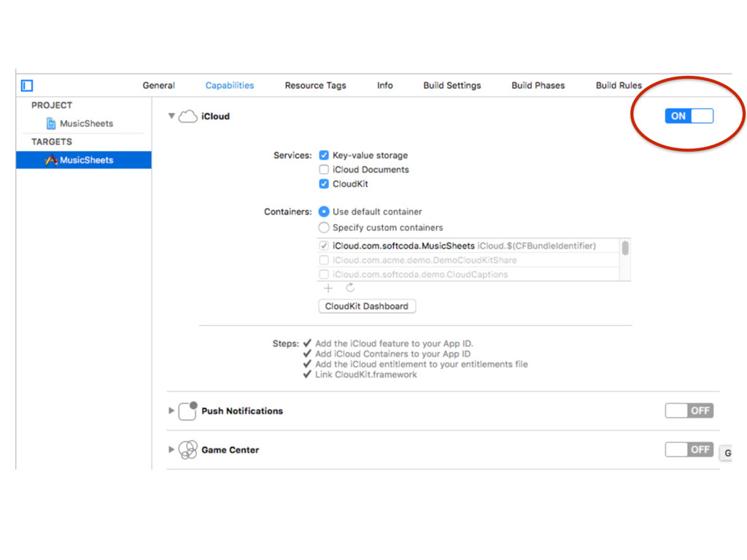Toggle the iCloud.com.softcoda.MusicSheets container checkbox
The width and height of the screenshot is (747, 560).
[324, 246]
